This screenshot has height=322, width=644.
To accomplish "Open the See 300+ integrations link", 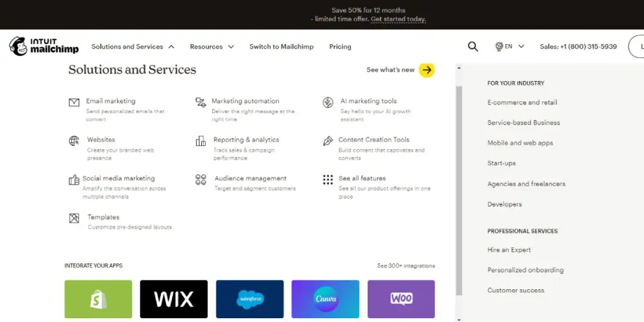I will [406, 266].
